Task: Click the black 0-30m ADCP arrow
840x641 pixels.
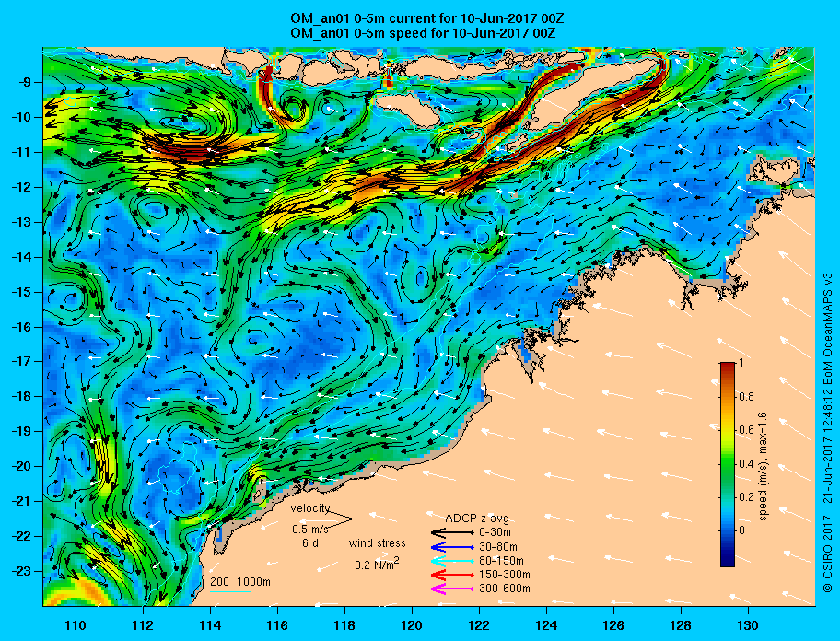Action: tap(452, 533)
